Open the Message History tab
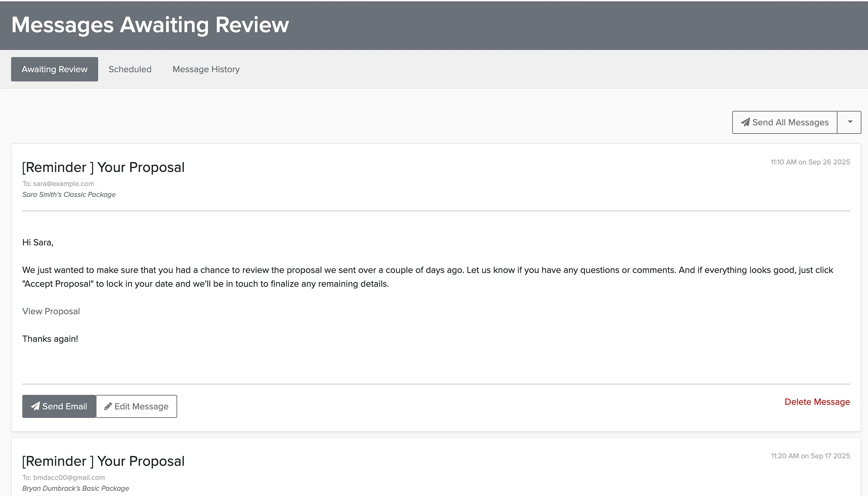Viewport: 868px width, 496px height. coord(206,69)
